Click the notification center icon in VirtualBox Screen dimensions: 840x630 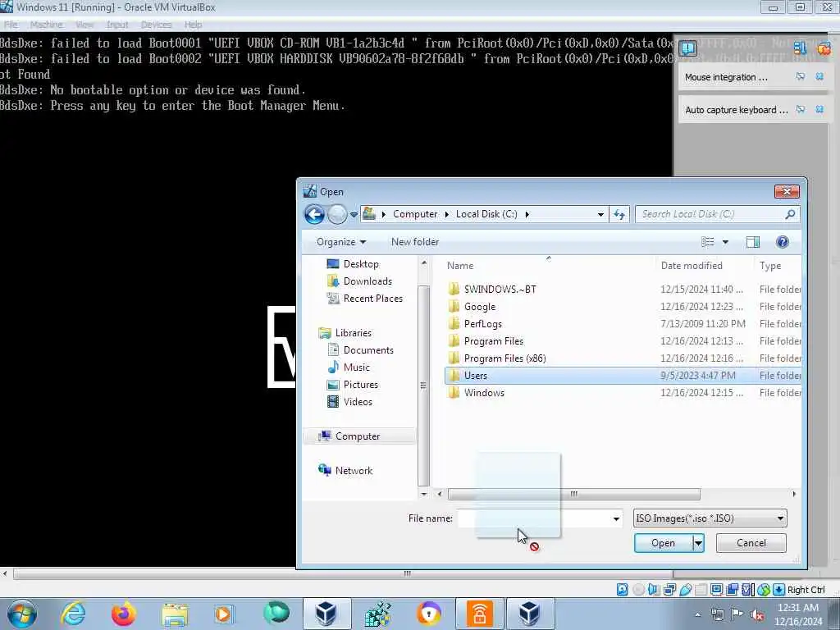pyautogui.click(x=687, y=49)
